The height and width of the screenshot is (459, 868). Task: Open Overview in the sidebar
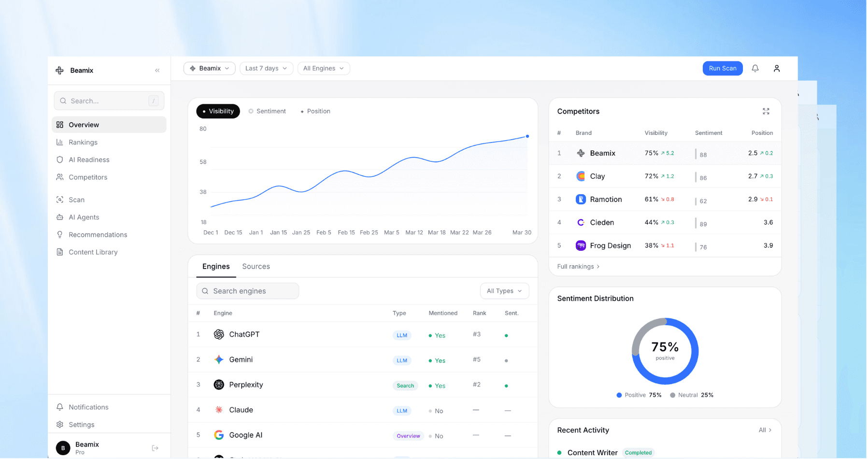point(109,125)
